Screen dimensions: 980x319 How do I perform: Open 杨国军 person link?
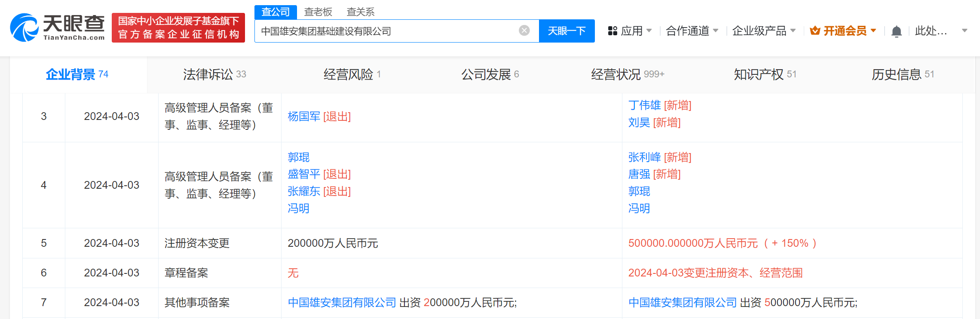pyautogui.click(x=304, y=117)
